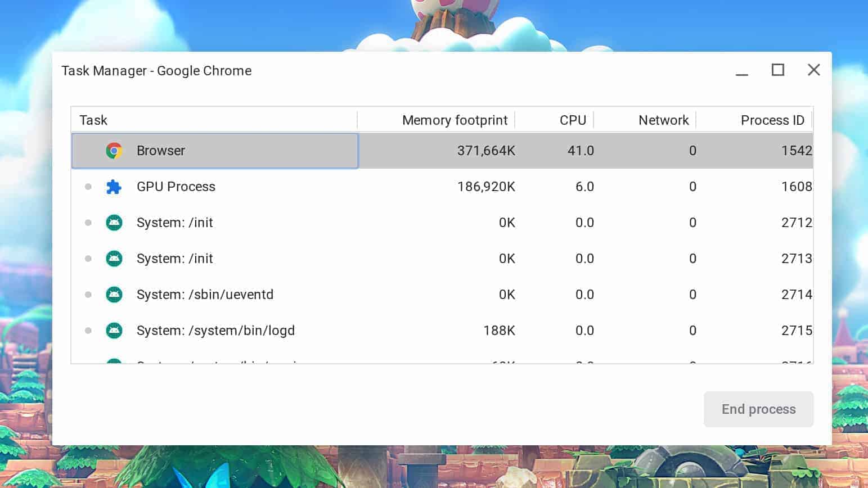Click the puzzle piece icon beside GPU Process
This screenshot has height=488, width=868.
coord(114,187)
